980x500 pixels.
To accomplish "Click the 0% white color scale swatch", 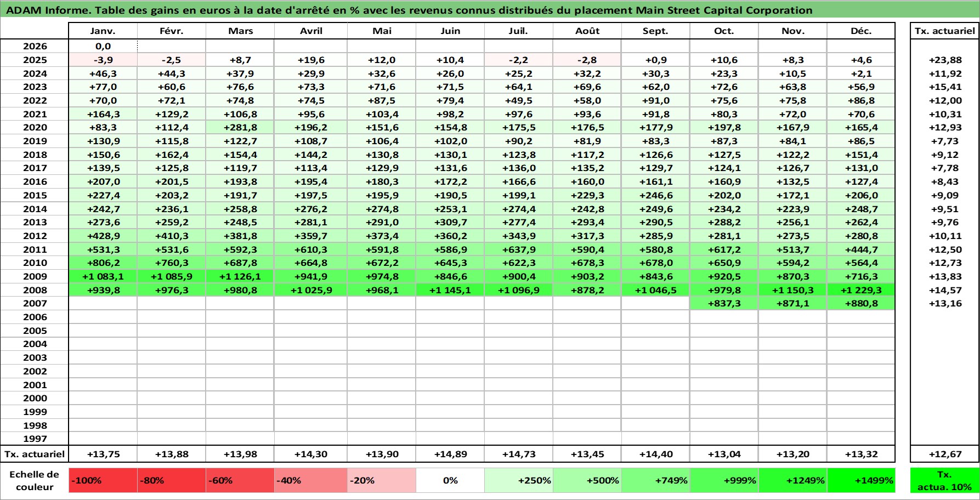I will coord(450,480).
